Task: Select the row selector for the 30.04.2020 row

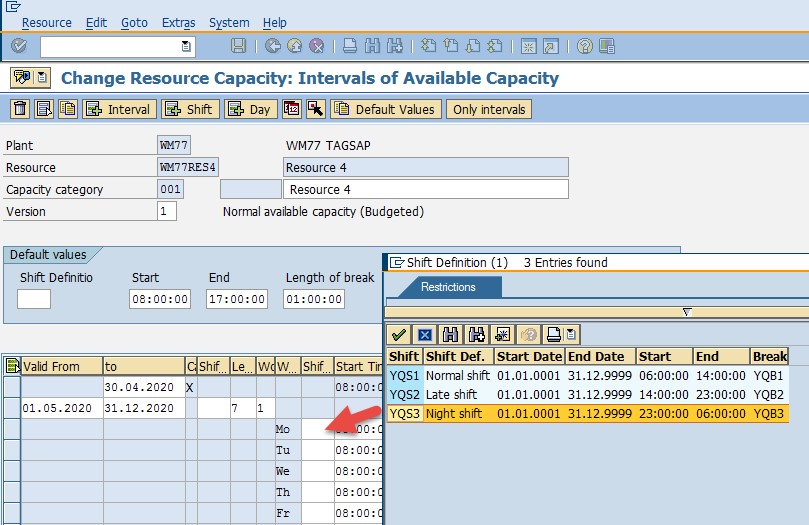Action: point(12,387)
